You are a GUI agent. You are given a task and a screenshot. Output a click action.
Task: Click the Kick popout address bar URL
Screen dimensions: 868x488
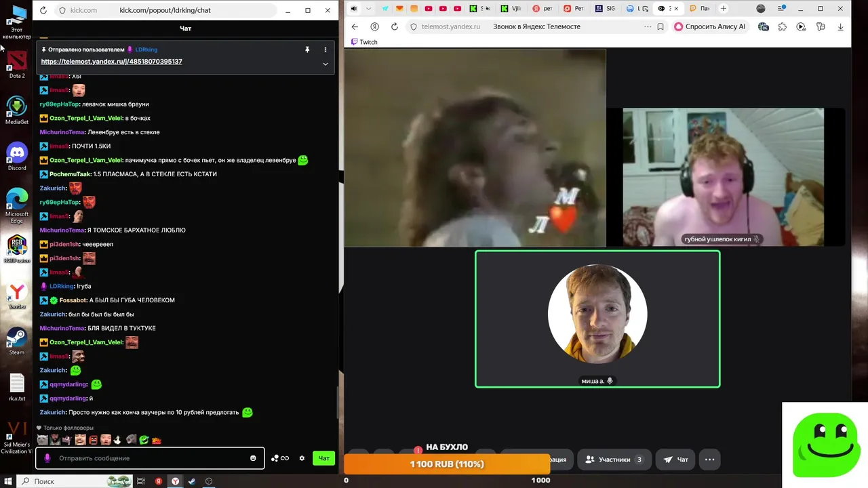165,10
